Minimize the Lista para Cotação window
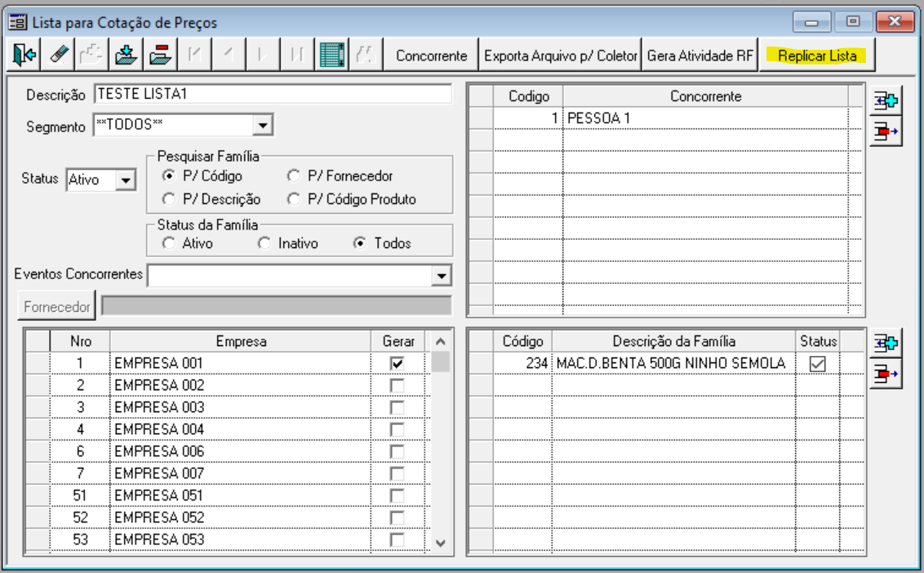Image resolution: width=924 pixels, height=573 pixels. point(811,22)
